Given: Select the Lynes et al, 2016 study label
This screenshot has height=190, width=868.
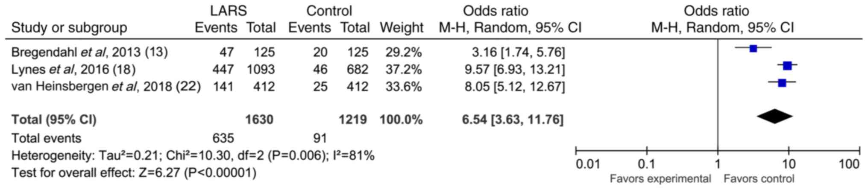Looking at the screenshot, I should click(73, 69).
